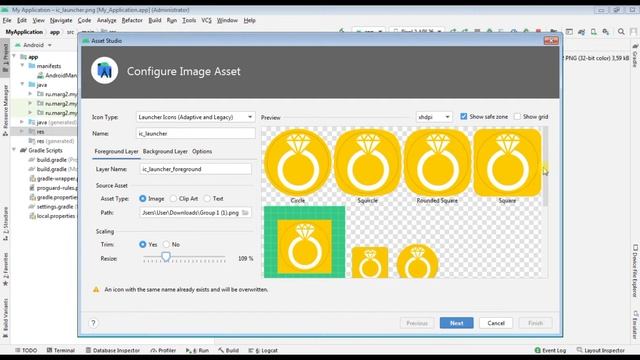Click the Asset Studio dialog help question mark icon

(93, 323)
